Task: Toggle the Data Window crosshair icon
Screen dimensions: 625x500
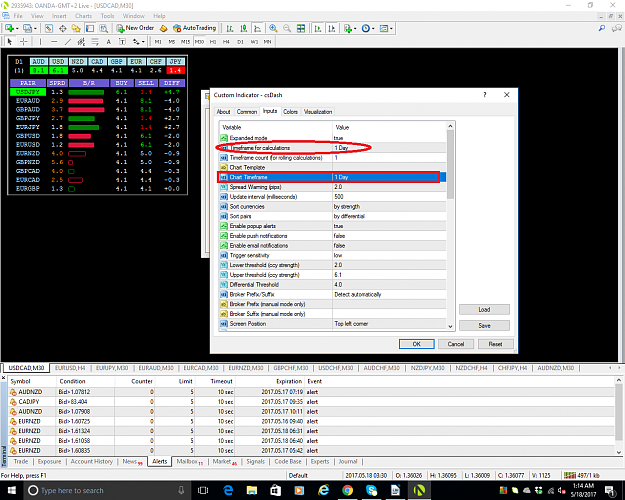Action: tap(63, 28)
